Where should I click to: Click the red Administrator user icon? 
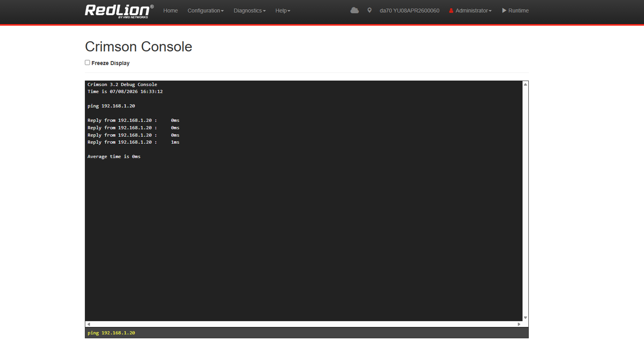tap(451, 11)
